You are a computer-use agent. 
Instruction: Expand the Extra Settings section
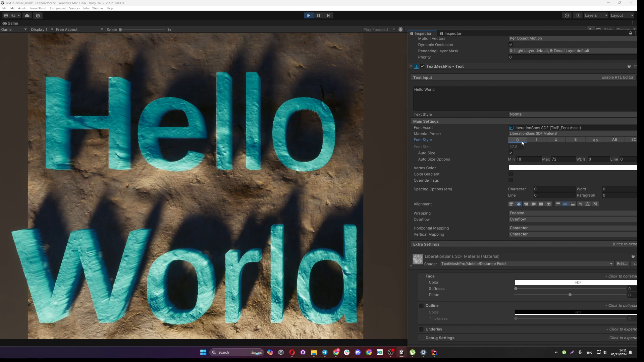(523, 244)
